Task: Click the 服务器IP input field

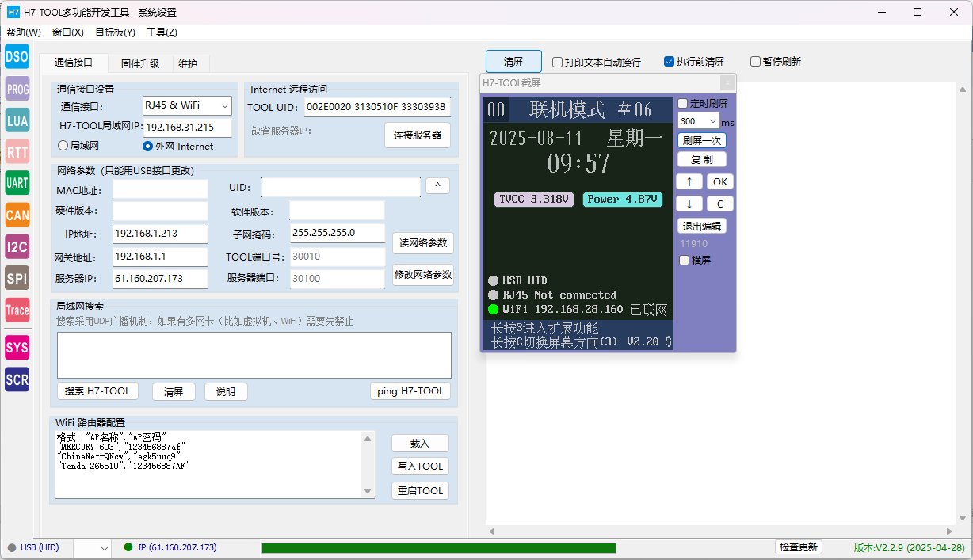Action: pos(160,279)
